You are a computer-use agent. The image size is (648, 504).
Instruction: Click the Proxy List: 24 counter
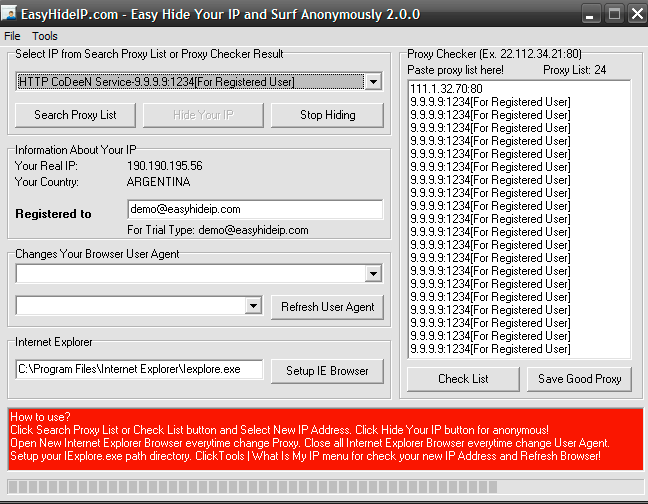pos(574,70)
